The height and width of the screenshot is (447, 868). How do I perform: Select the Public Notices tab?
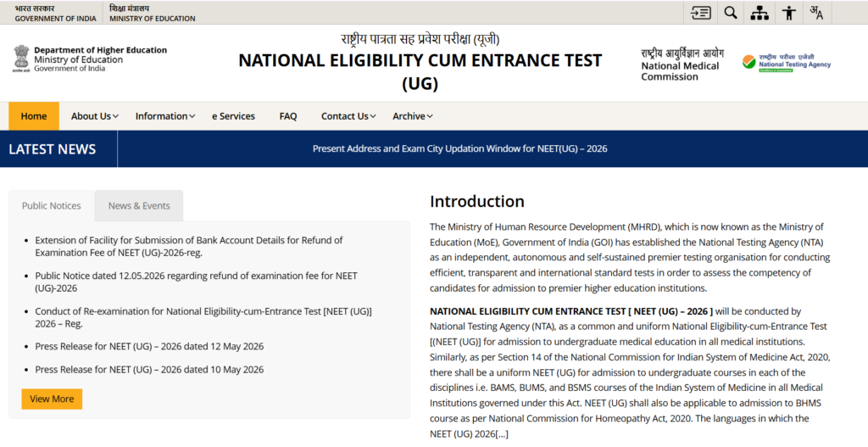[52, 205]
